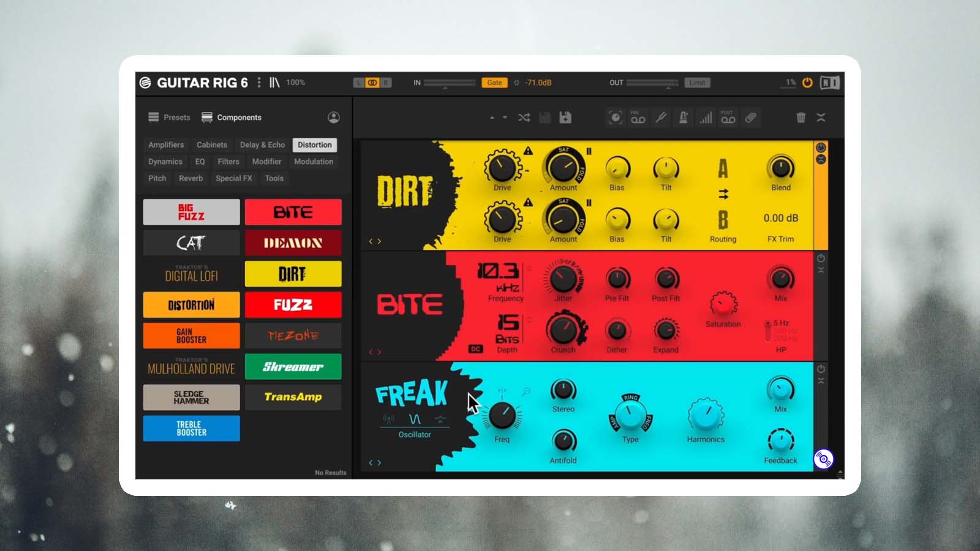Choose the Demon component
Image resolution: width=980 pixels, height=551 pixels.
(293, 243)
